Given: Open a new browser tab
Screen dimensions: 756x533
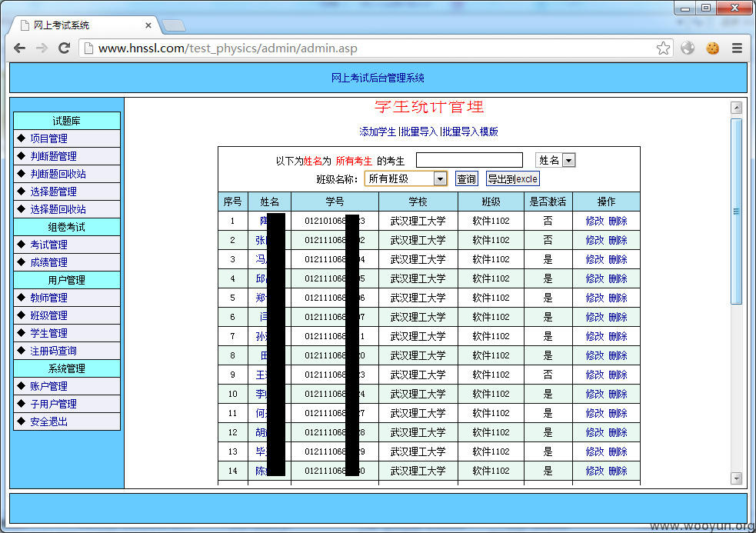Looking at the screenshot, I should (174, 24).
